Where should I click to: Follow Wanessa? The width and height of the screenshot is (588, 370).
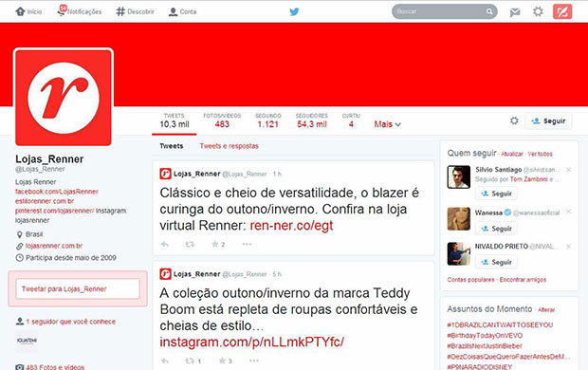coord(496,229)
